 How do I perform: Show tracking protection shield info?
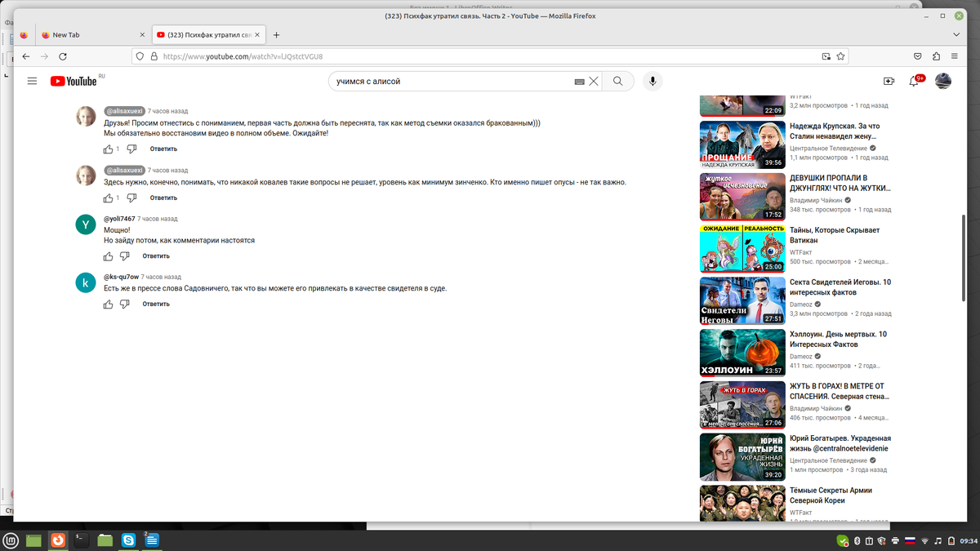(x=140, y=56)
